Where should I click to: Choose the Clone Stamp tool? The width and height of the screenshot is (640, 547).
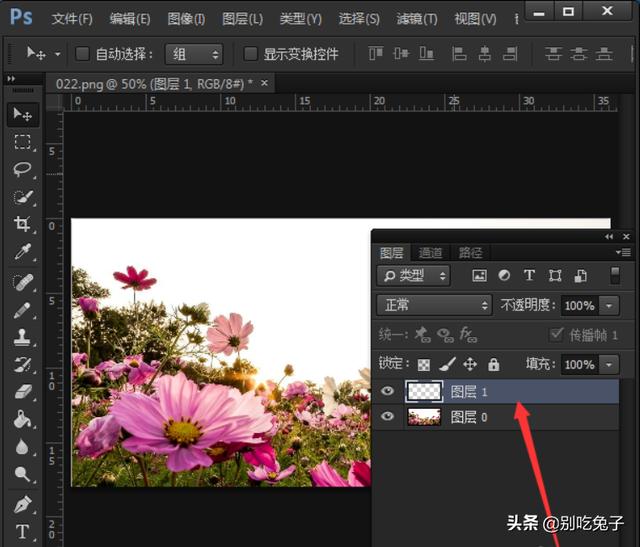tap(22, 337)
